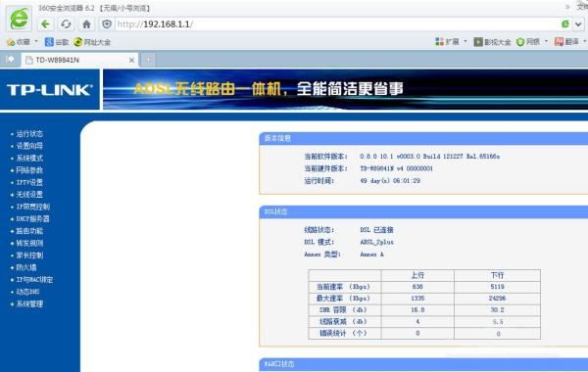Click the security shield icon in address bar
This screenshot has width=588, height=372.
(107, 24)
